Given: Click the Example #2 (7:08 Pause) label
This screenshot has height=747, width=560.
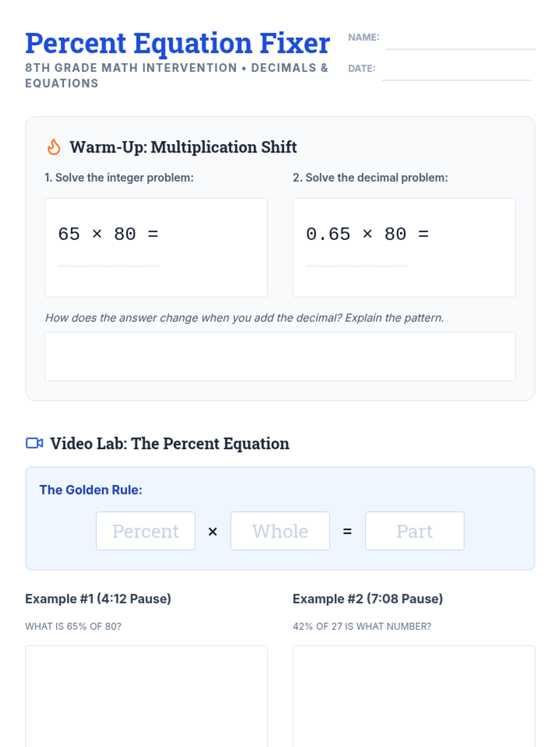Looking at the screenshot, I should pos(368,599).
